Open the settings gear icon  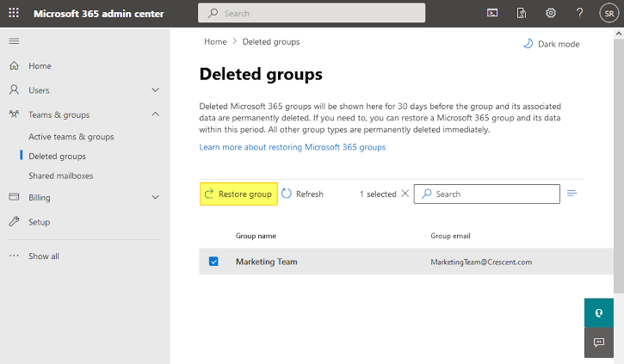pyautogui.click(x=551, y=13)
